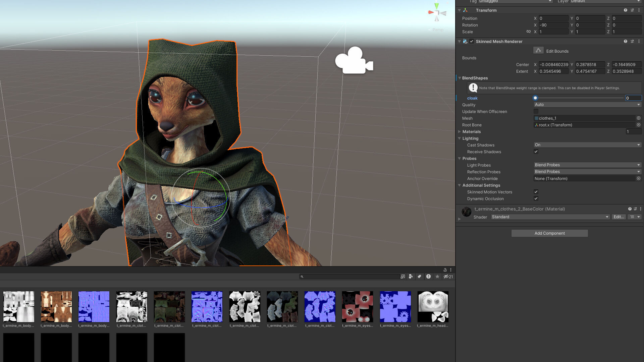Open Skinned Mesh Renderer three-dot context menu
The height and width of the screenshot is (362, 644).
(x=639, y=41)
